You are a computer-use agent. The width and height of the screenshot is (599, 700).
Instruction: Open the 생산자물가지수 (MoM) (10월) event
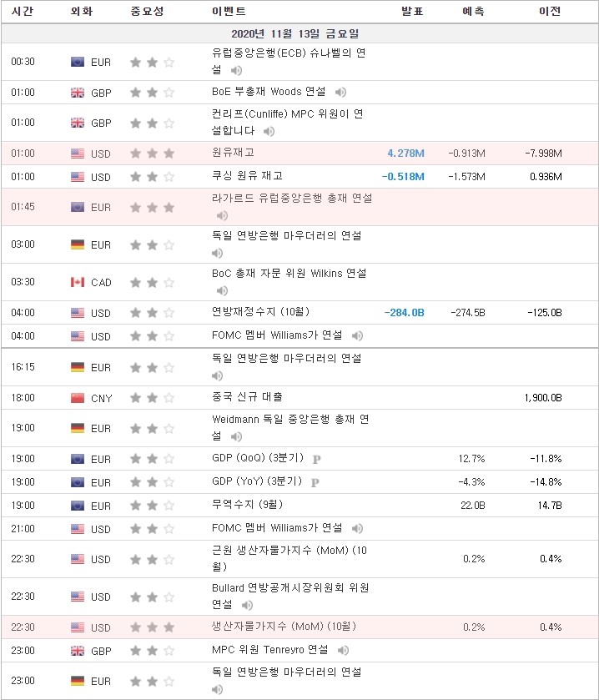click(284, 627)
